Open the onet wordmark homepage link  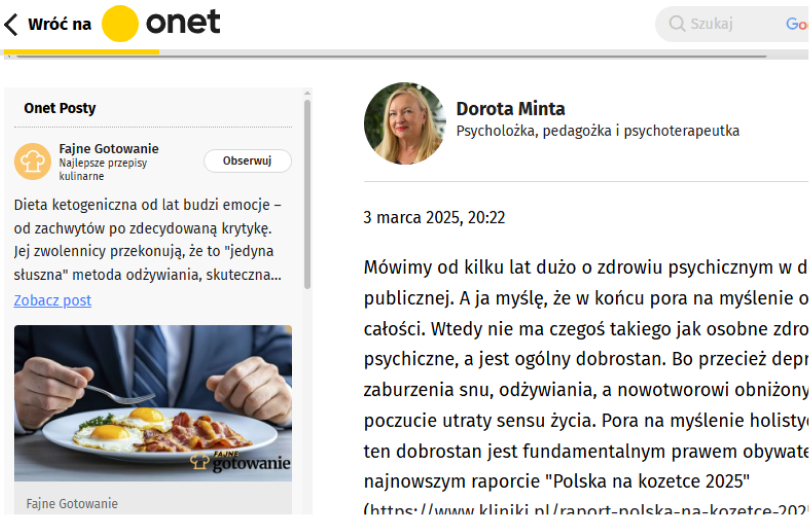pyautogui.click(x=183, y=23)
